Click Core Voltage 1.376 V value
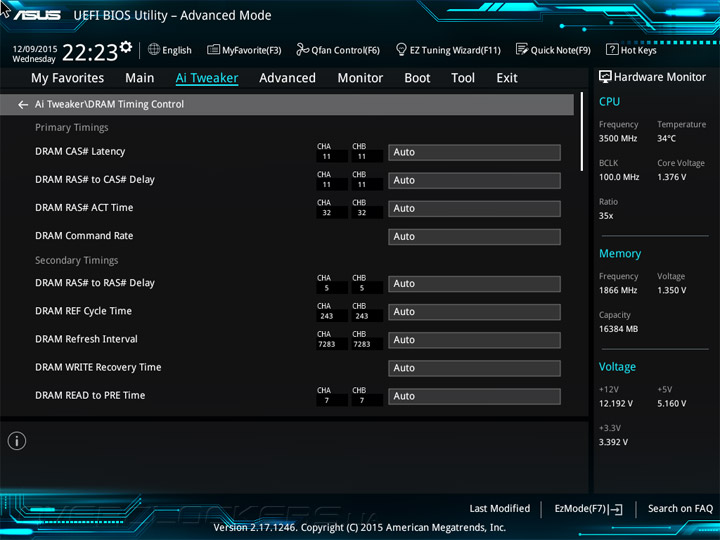720x540 pixels. click(x=671, y=177)
